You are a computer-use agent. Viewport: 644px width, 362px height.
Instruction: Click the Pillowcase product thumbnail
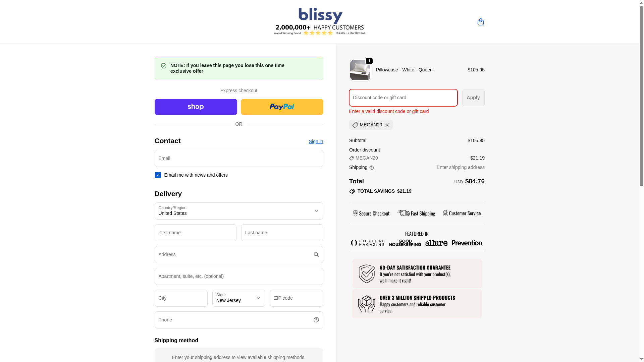click(360, 70)
